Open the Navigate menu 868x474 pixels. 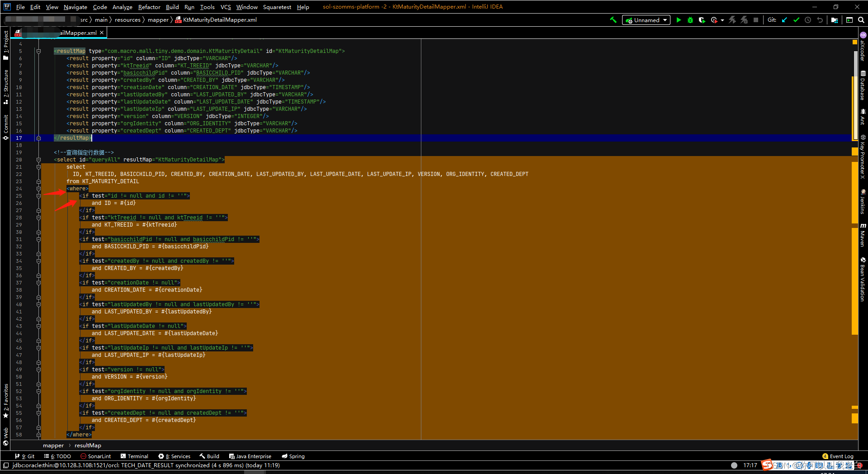[75, 7]
